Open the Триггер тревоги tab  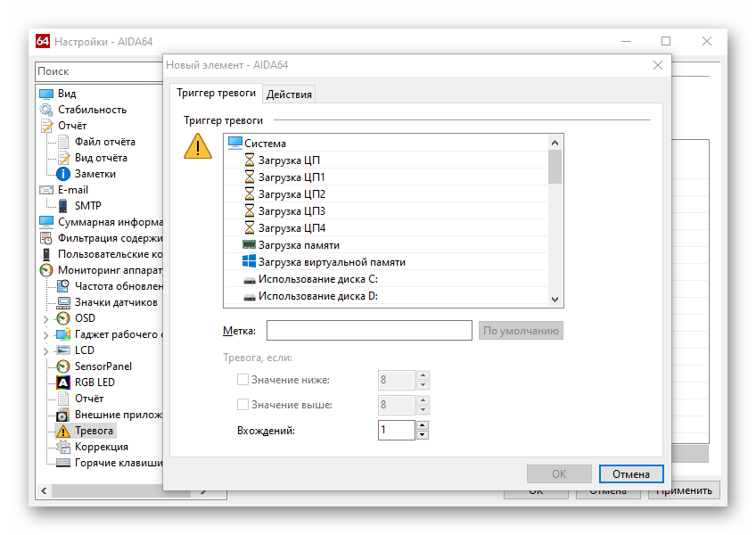point(216,93)
